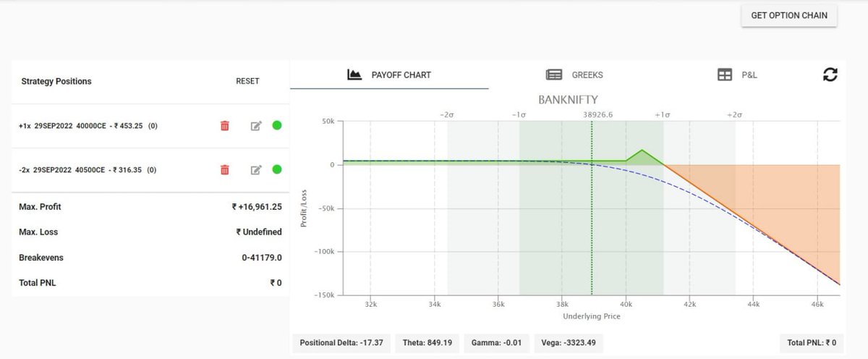
Task: Select the Theta 849.19 chip
Action: point(427,343)
